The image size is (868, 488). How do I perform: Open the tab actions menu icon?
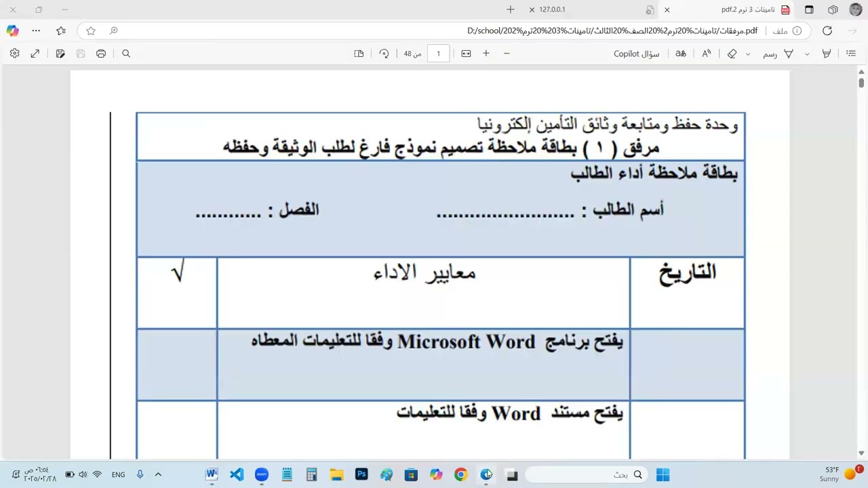pos(809,9)
